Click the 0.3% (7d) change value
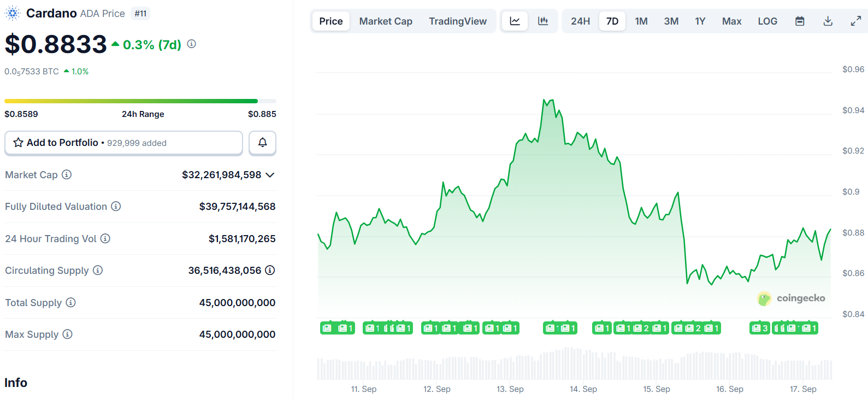This screenshot has height=399, width=868. (x=152, y=45)
